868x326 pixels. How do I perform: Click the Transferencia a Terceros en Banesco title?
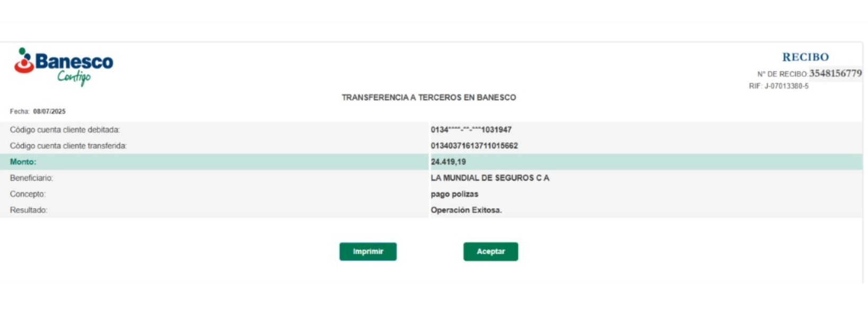[428, 98]
